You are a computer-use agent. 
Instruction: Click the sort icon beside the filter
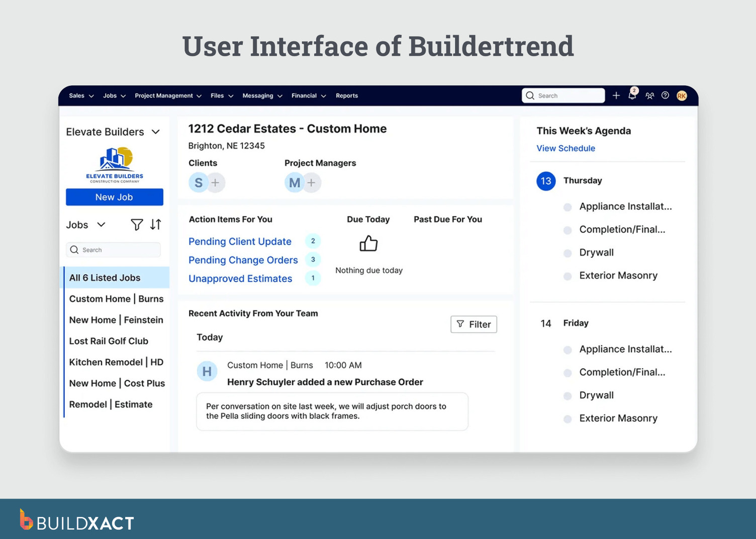[x=155, y=225]
